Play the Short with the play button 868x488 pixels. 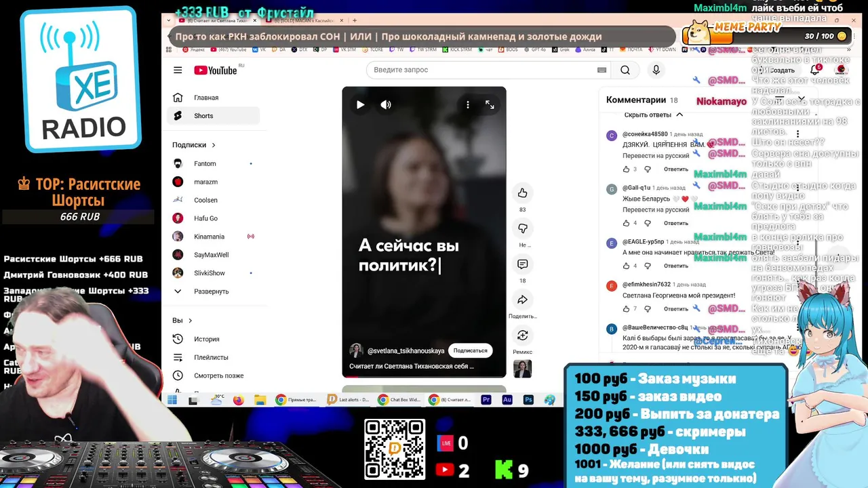(x=360, y=104)
